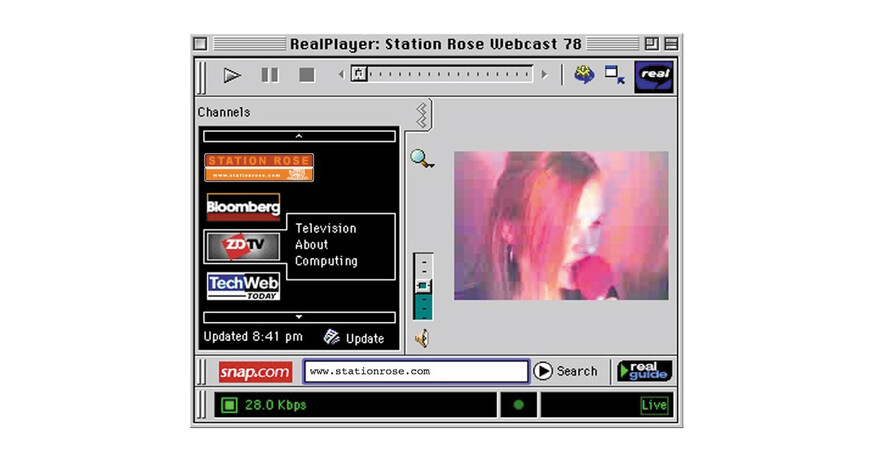Click the Live indicator in status bar
Viewport: 873px width, 461px height.
tap(654, 405)
